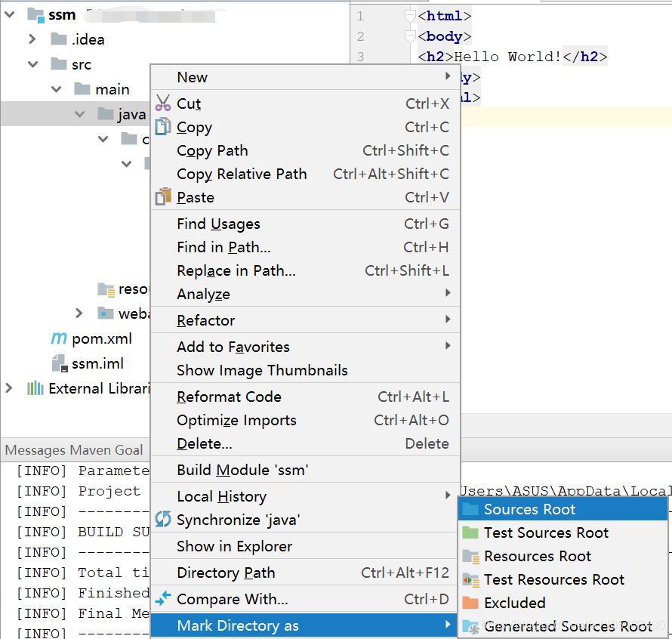Image resolution: width=672 pixels, height=639 pixels.
Task: Choose Delete... in context menu
Action: point(306,443)
